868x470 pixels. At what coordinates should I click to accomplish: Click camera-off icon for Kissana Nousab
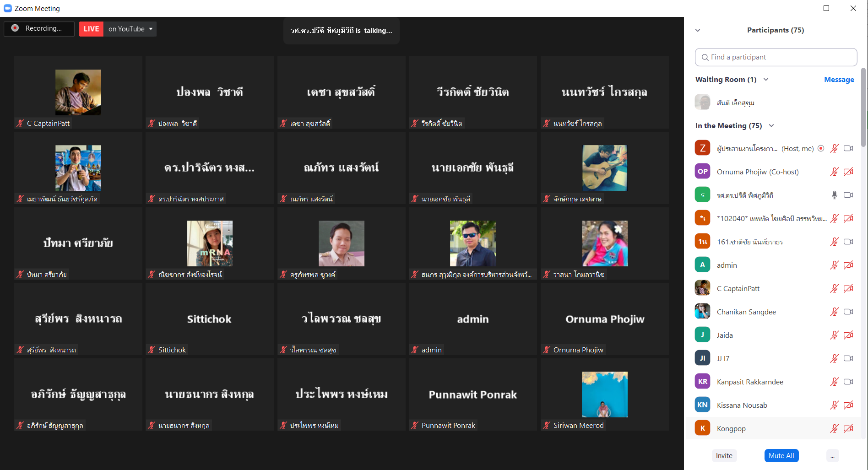(848, 405)
